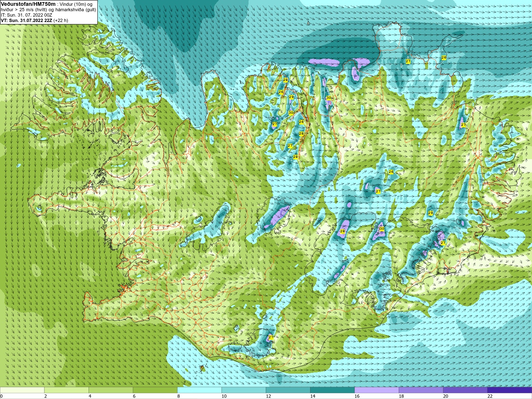Pick the legend swatch between 18 and 20
Screen dimensions: 532x399
point(421,390)
